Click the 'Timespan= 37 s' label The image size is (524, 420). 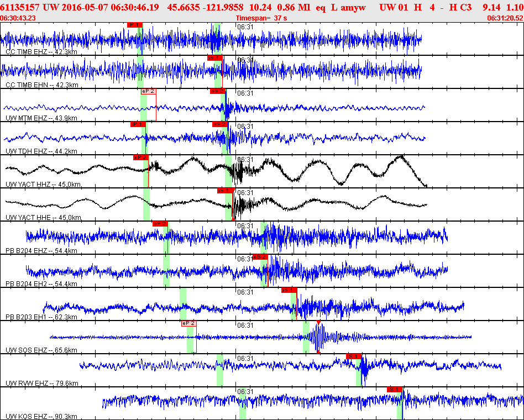point(261,18)
